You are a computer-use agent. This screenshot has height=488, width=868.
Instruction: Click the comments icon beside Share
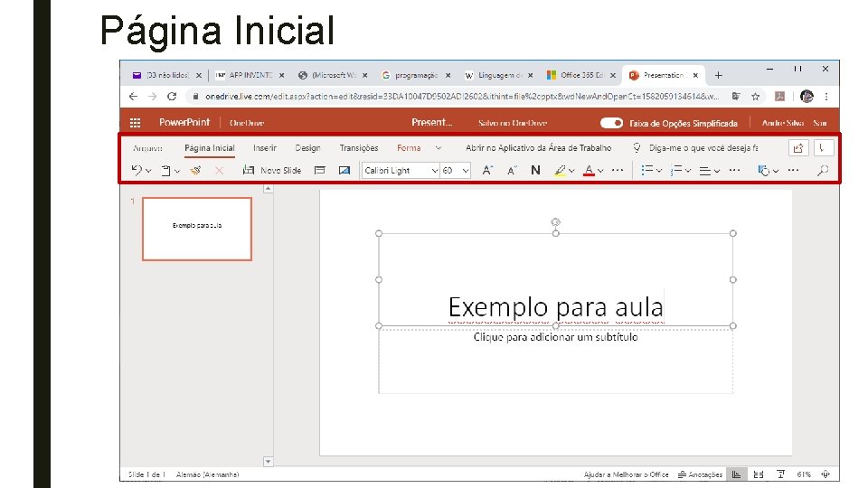click(x=823, y=147)
